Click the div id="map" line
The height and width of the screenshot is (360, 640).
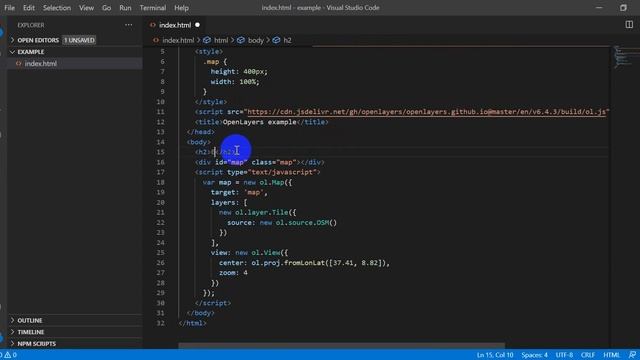[x=260, y=162]
